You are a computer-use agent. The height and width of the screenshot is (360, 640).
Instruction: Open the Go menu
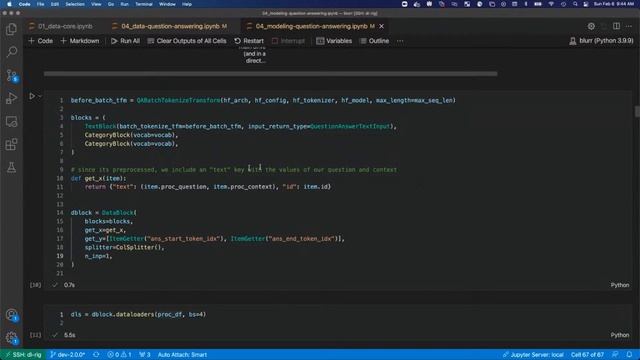pos(111,4)
